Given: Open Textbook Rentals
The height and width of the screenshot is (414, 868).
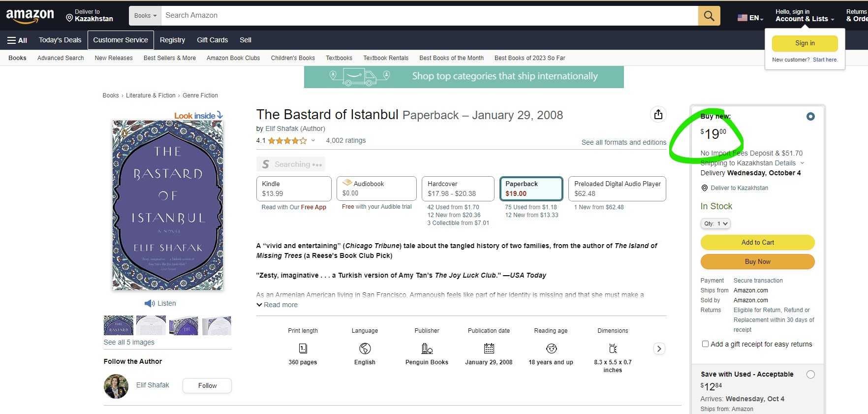Looking at the screenshot, I should [386, 58].
